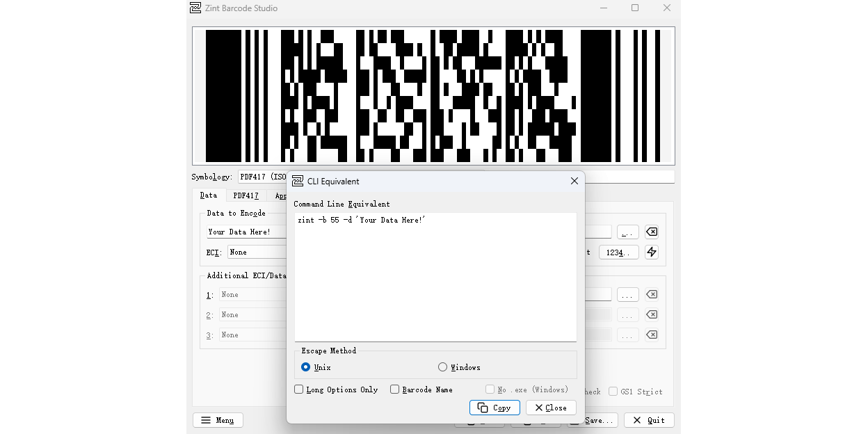Image resolution: width=868 pixels, height=434 pixels.
Task: Clear the Data to Encode field with erase icon
Action: point(651,231)
